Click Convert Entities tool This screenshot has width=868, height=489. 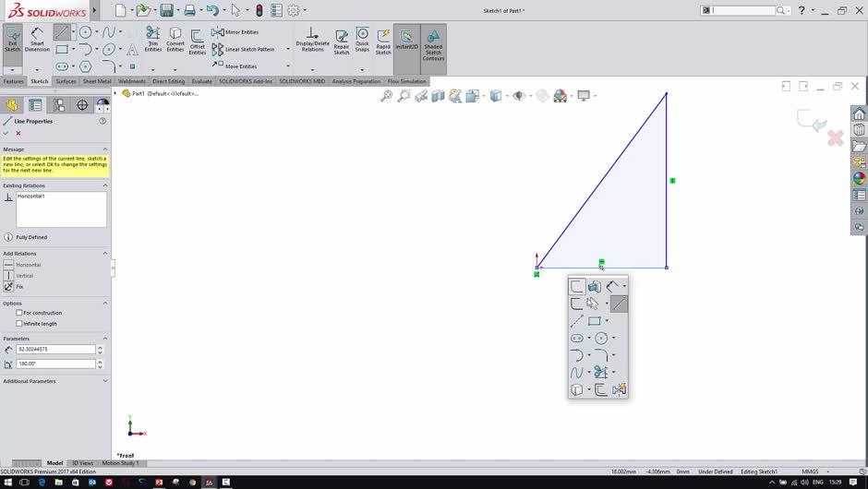175,39
